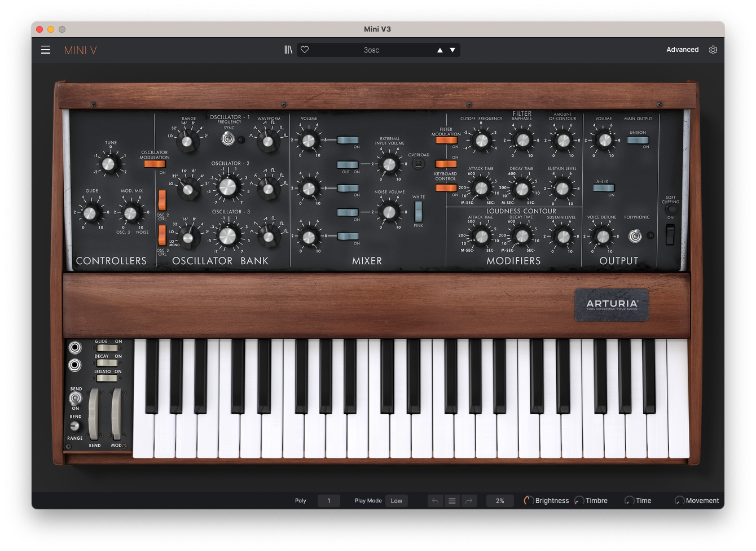The image size is (756, 551).
Task: Open settings gear icon
Action: pos(713,50)
